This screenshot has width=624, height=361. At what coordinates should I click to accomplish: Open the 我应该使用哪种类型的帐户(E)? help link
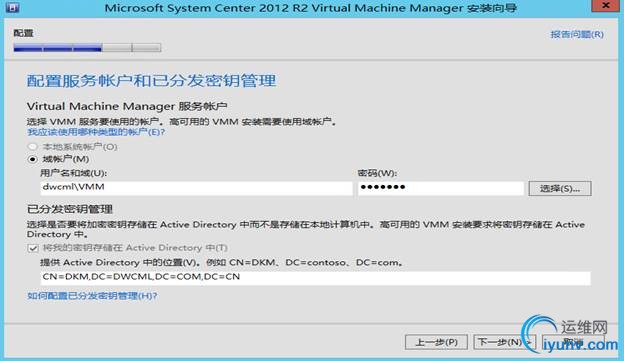[x=96, y=132]
